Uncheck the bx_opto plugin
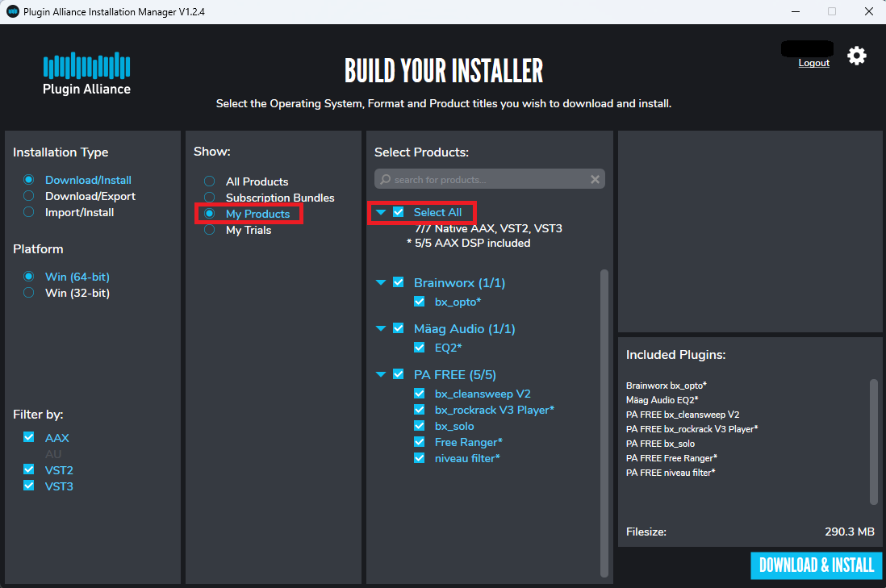886x588 pixels. pyautogui.click(x=420, y=302)
